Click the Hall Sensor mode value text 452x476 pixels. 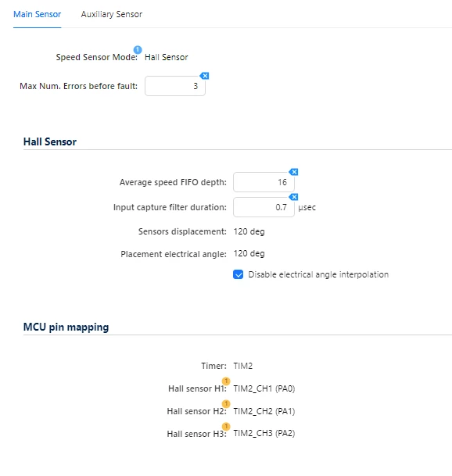click(166, 57)
